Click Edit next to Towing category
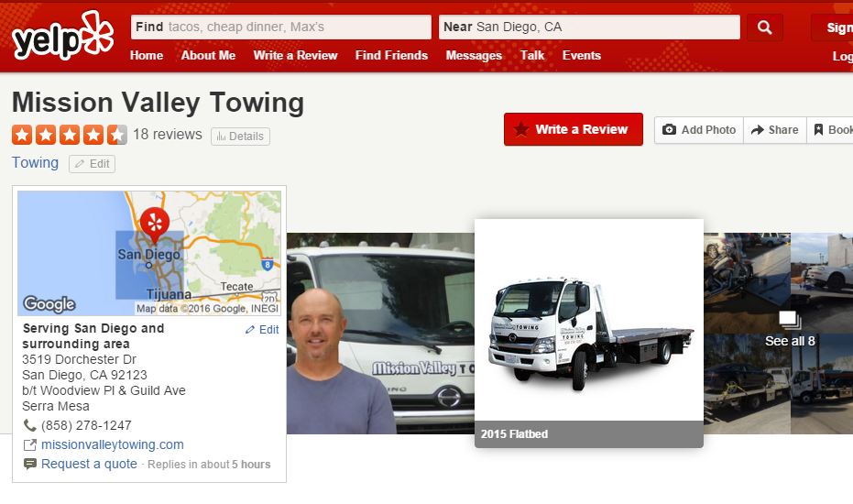Image resolution: width=853 pixels, height=504 pixels. tap(92, 164)
